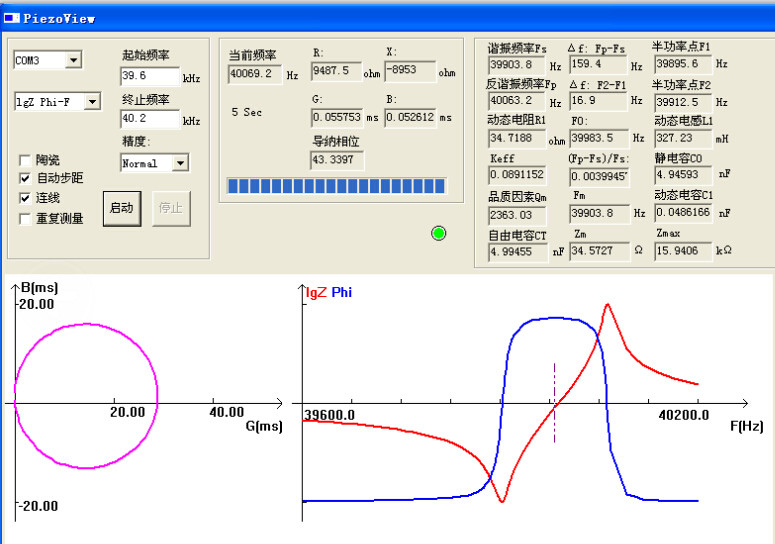Click the red lgZ legend label
This screenshot has height=544, width=775.
tap(316, 293)
